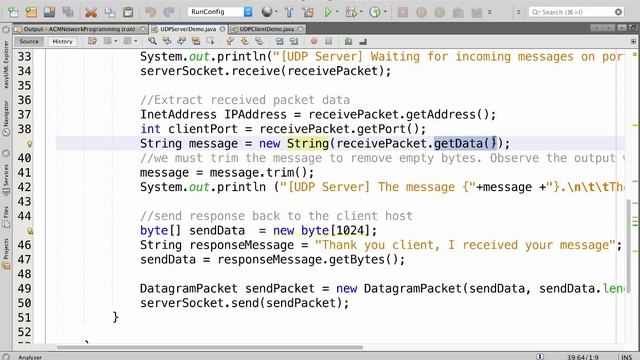Toggle Highlight Search in editor toolbar

(196, 41)
